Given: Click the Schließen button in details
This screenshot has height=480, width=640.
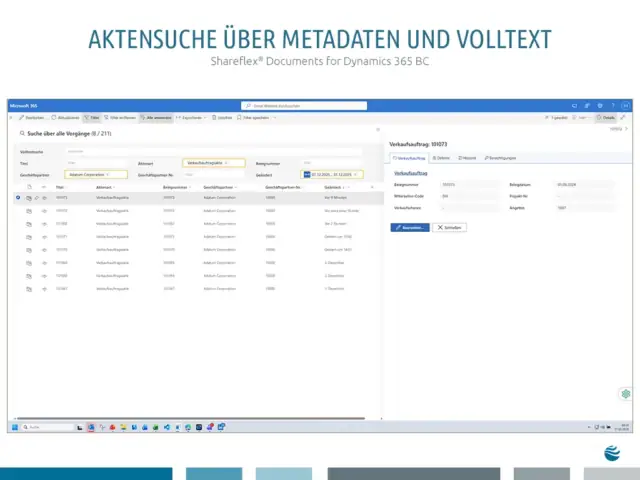Looking at the screenshot, I should [x=449, y=227].
